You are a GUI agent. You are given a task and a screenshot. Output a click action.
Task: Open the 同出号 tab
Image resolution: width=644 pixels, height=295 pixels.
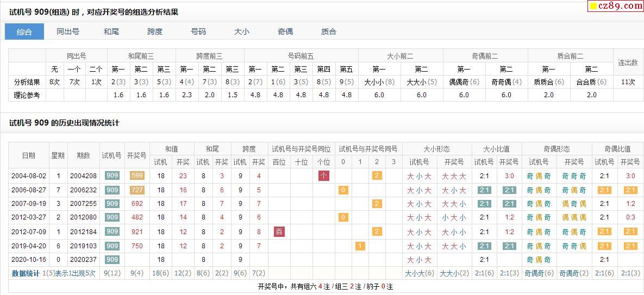(68, 32)
